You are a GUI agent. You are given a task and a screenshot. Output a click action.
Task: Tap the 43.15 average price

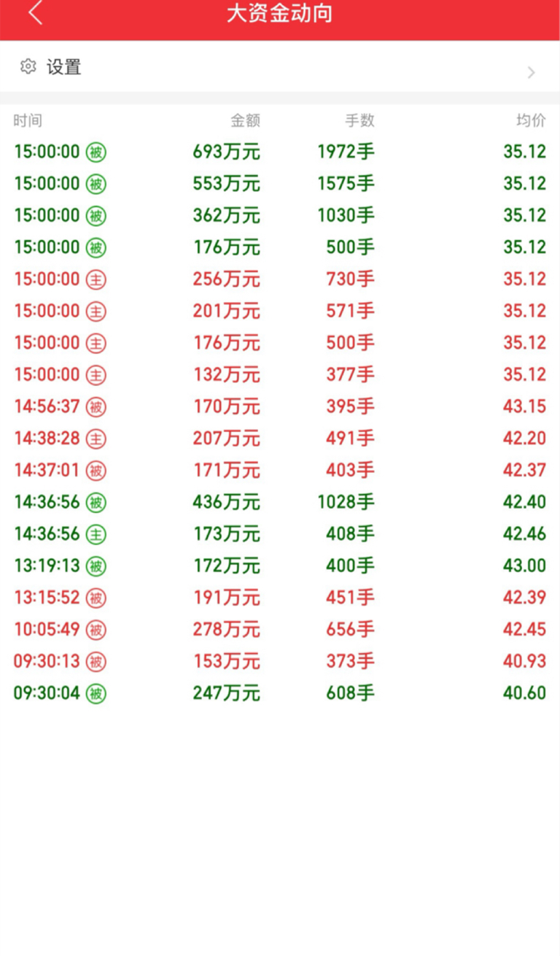tap(524, 406)
